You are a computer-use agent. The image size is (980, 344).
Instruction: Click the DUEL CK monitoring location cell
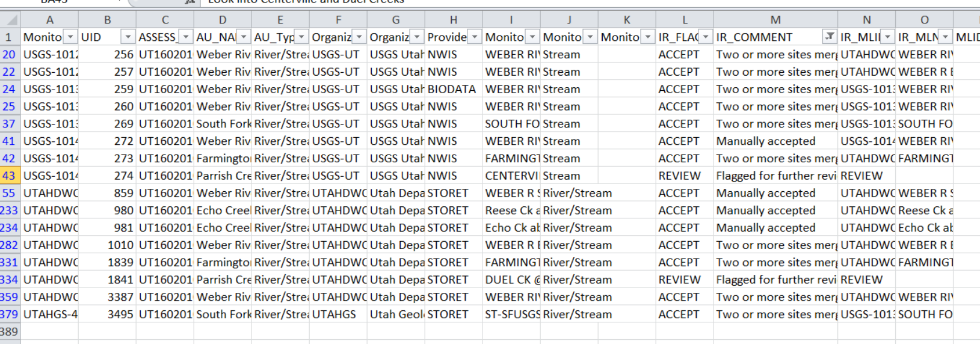[511, 280]
